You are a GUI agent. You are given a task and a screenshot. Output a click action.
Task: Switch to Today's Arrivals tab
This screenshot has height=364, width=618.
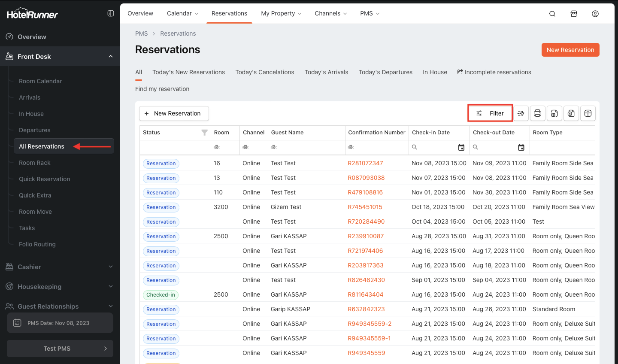coord(326,72)
